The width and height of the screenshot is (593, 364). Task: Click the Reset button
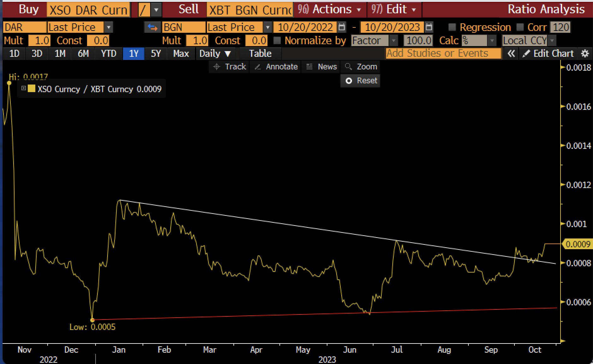click(361, 81)
